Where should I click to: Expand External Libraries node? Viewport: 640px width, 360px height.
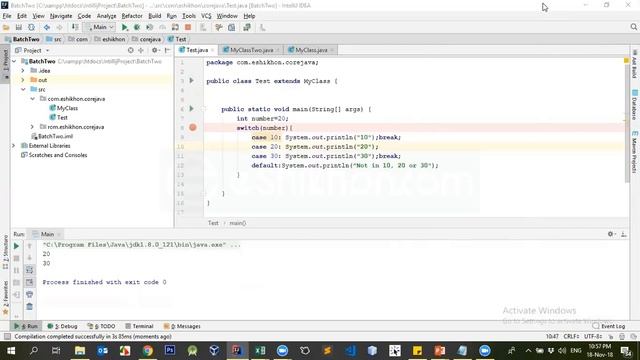point(13,146)
